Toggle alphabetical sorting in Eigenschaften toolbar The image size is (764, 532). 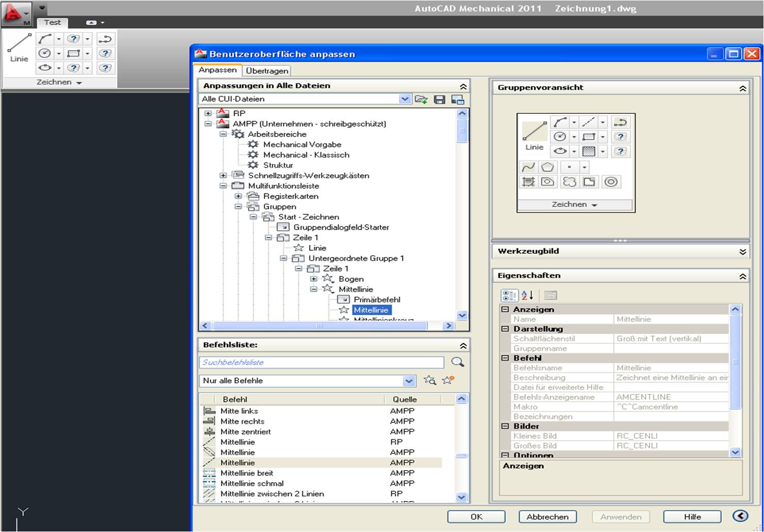(527, 295)
